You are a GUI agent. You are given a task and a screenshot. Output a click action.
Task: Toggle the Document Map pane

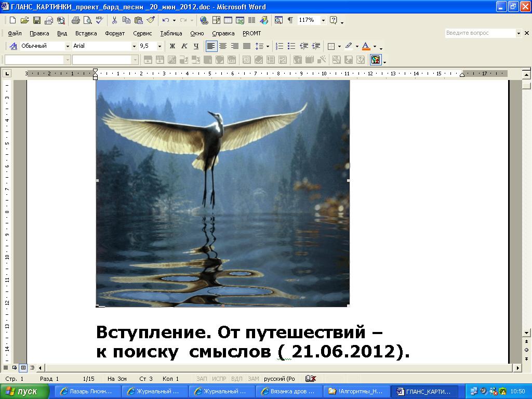tap(278, 20)
